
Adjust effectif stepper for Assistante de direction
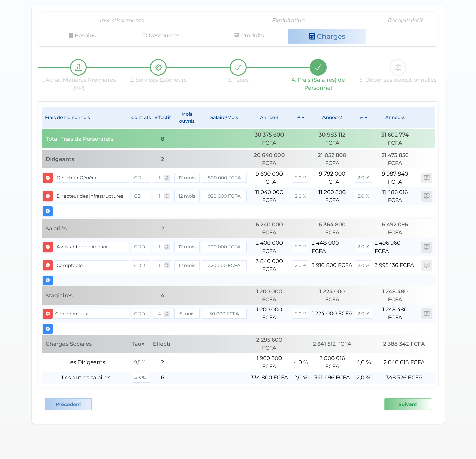tap(167, 247)
